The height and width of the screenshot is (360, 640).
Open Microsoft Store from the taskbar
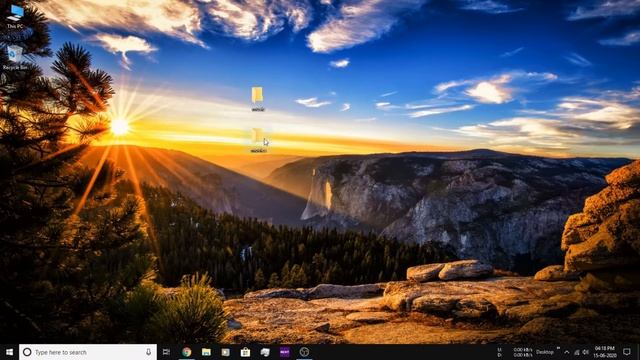(x=245, y=352)
